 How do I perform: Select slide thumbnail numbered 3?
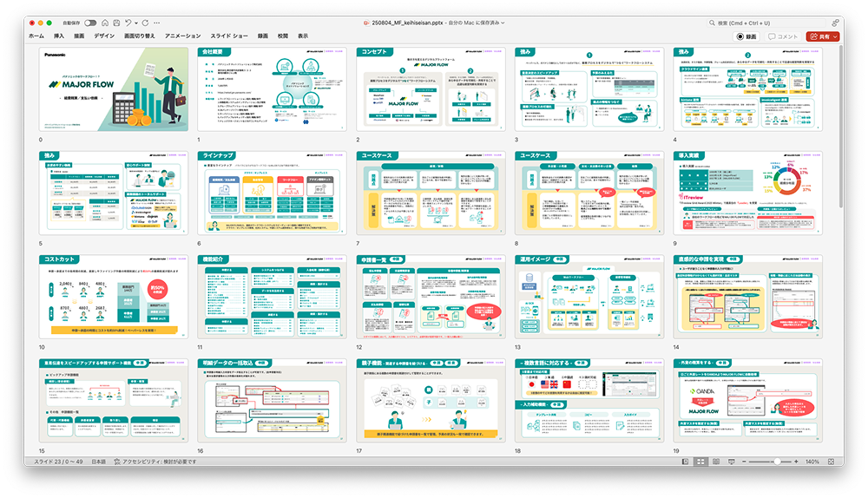pos(589,89)
